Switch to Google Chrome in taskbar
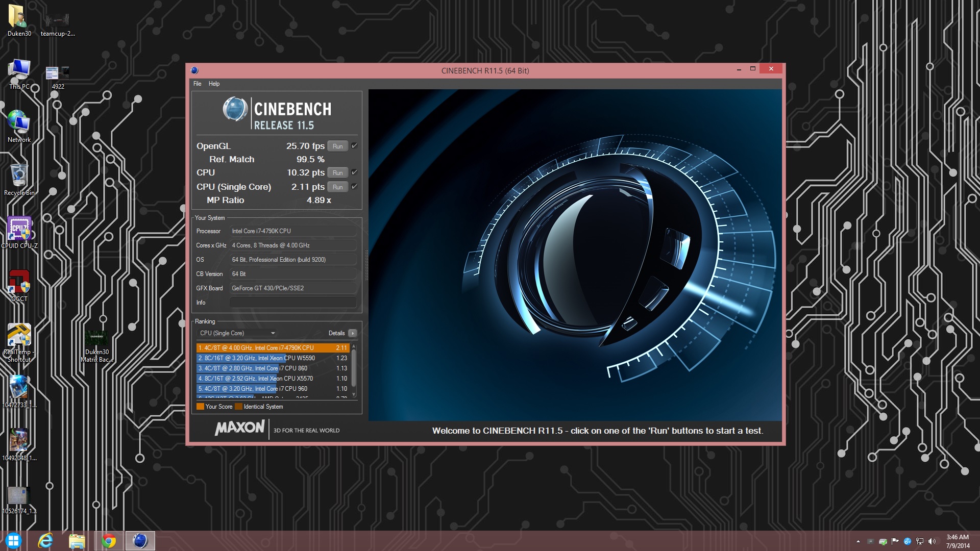 (x=109, y=541)
